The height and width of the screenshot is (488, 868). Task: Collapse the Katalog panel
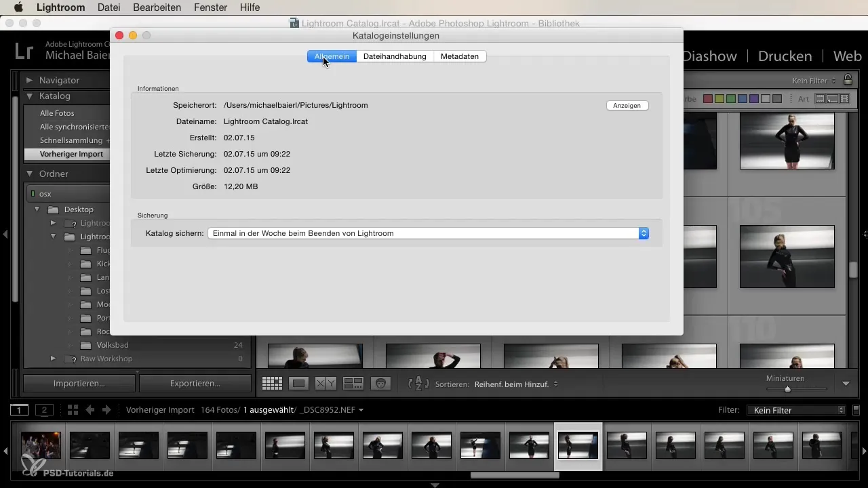(x=29, y=96)
